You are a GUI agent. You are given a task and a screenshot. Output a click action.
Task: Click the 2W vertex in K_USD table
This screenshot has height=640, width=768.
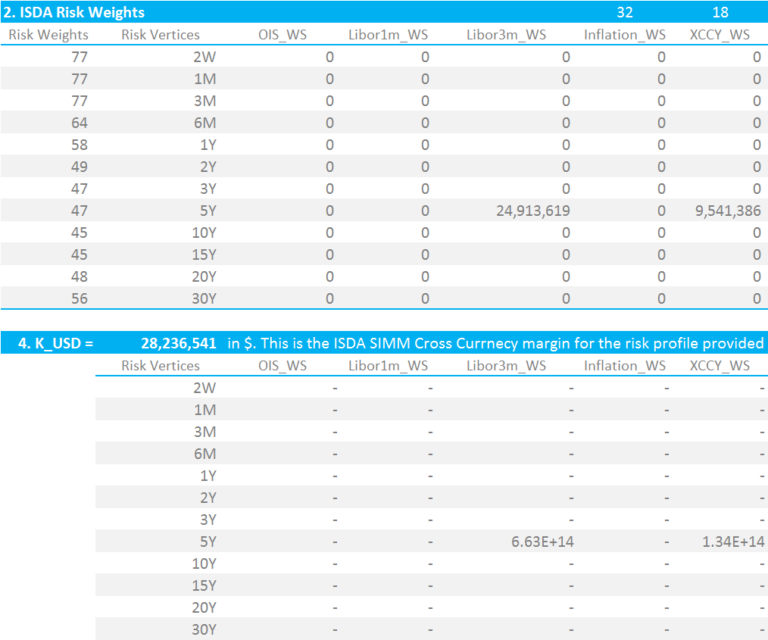coord(204,388)
